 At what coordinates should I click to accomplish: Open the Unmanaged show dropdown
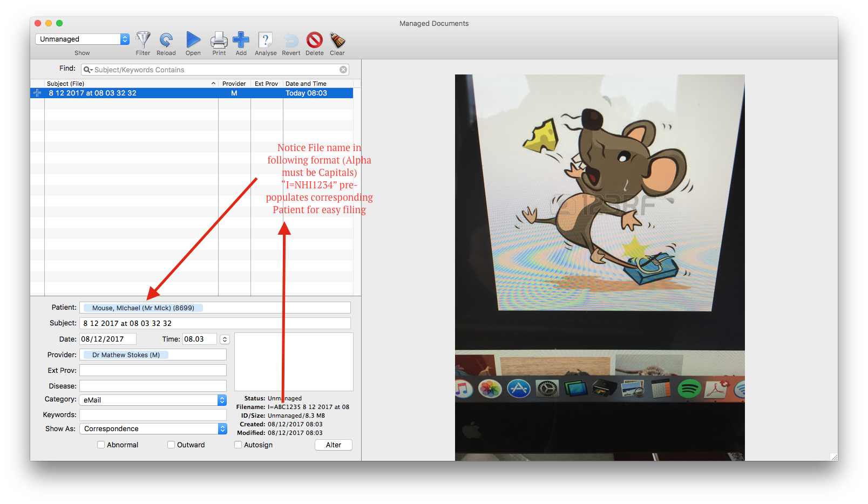[x=82, y=39]
